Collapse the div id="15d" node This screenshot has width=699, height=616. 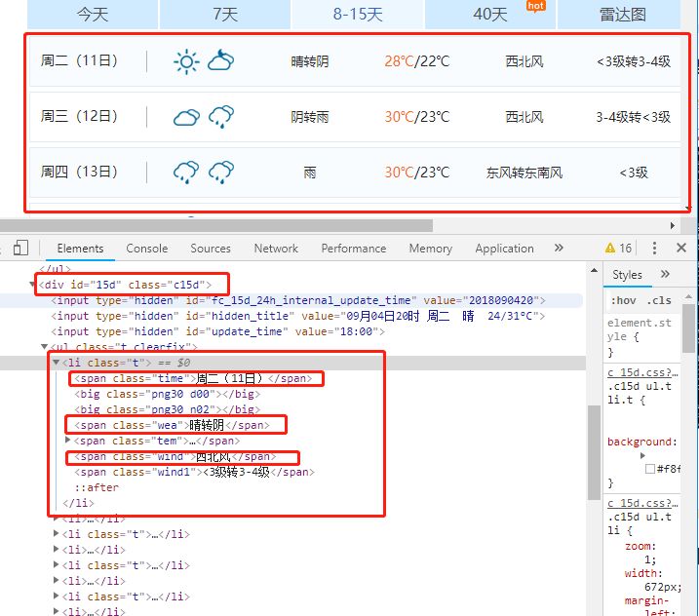[x=32, y=285]
